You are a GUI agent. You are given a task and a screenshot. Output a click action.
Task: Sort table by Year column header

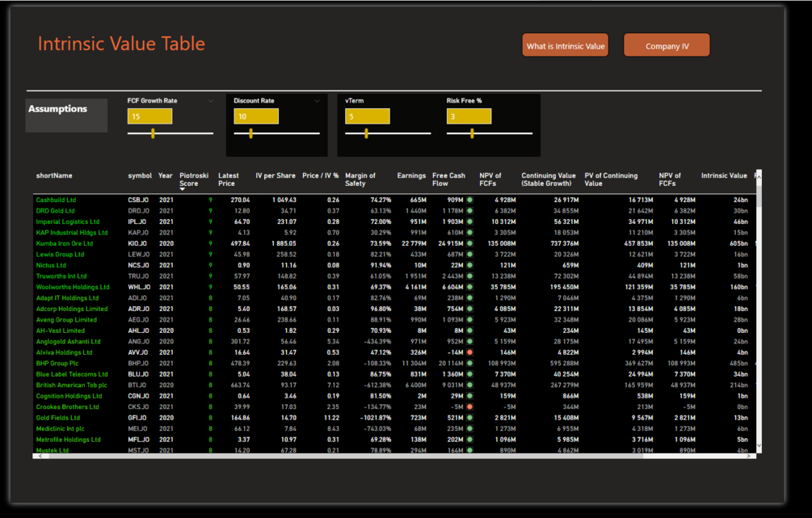coord(165,175)
